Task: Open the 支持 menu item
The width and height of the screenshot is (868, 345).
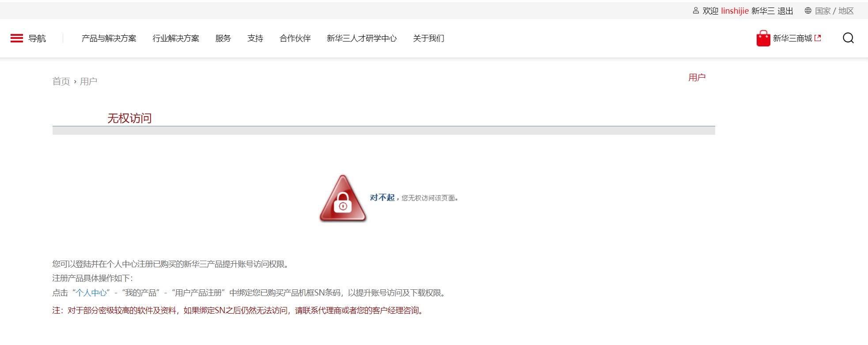Action: tap(255, 38)
